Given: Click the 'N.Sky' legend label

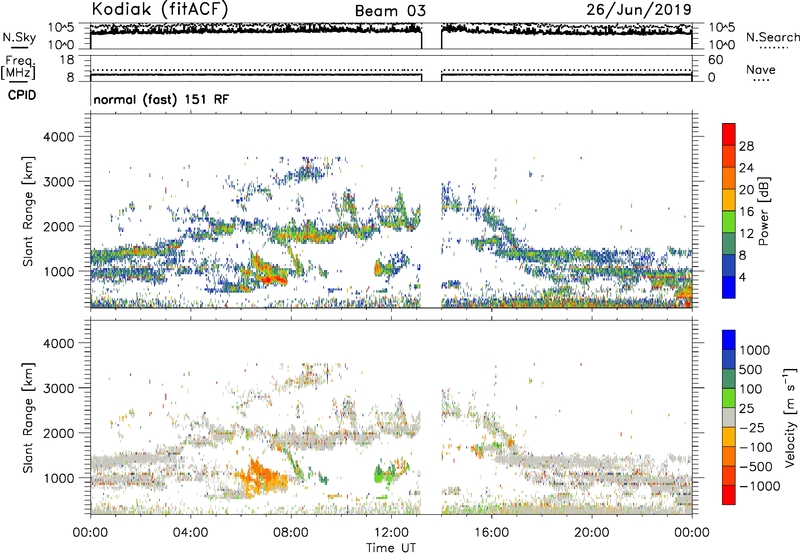Looking at the screenshot, I should [x=19, y=37].
